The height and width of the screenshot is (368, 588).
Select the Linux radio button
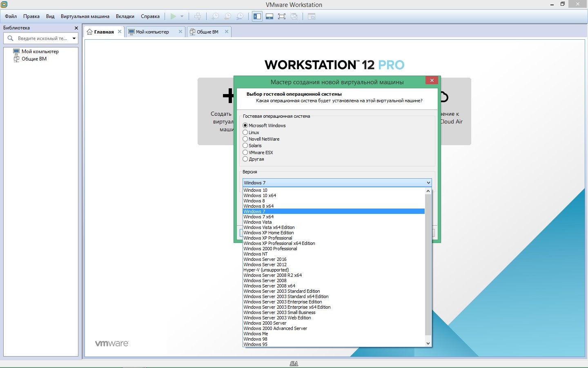[x=245, y=132]
